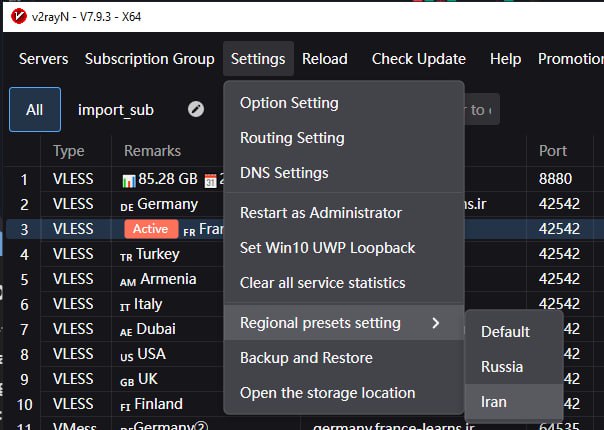This screenshot has height=430, width=604.
Task: Click row number 1 cell
Action: [24, 179]
